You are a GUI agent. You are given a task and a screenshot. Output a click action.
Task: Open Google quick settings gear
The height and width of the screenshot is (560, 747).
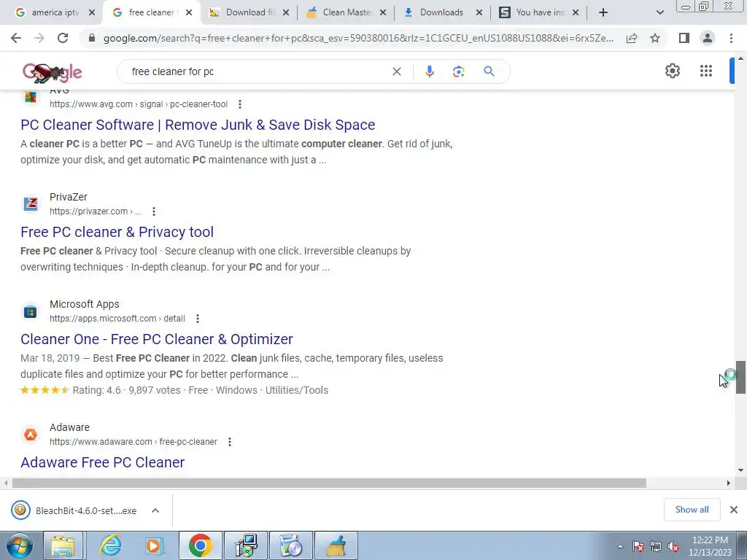pos(672,71)
